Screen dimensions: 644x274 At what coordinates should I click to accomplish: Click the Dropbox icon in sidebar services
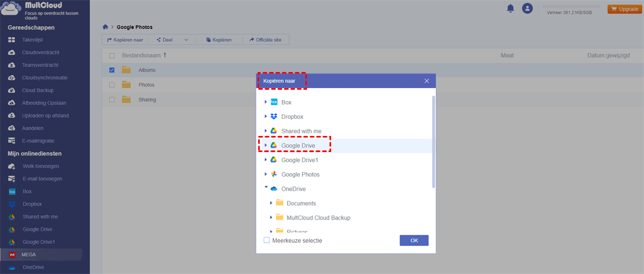12,204
